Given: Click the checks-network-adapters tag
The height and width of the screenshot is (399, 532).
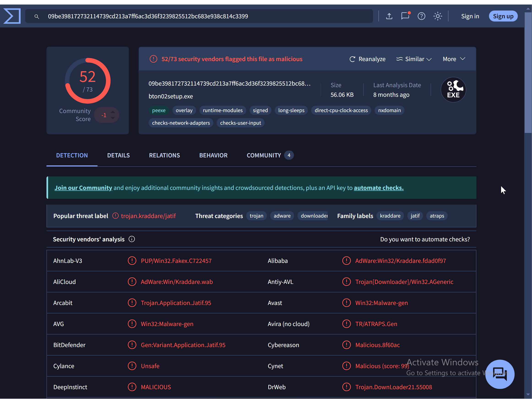Looking at the screenshot, I should (181, 123).
